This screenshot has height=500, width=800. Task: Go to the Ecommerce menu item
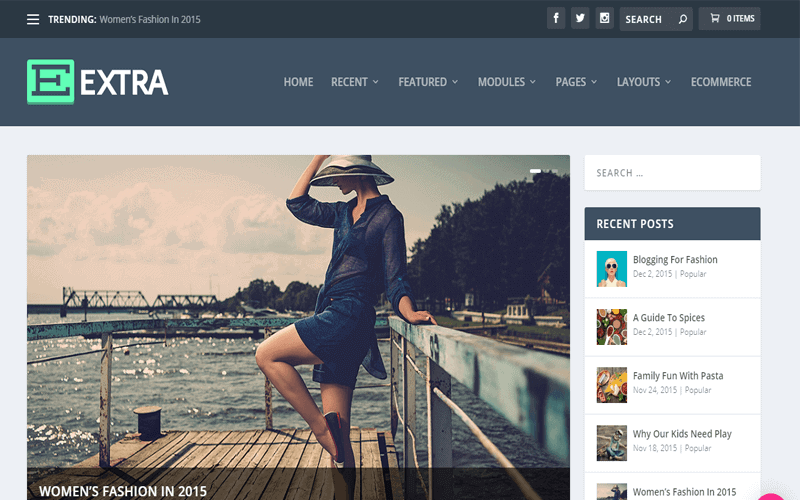(x=720, y=82)
